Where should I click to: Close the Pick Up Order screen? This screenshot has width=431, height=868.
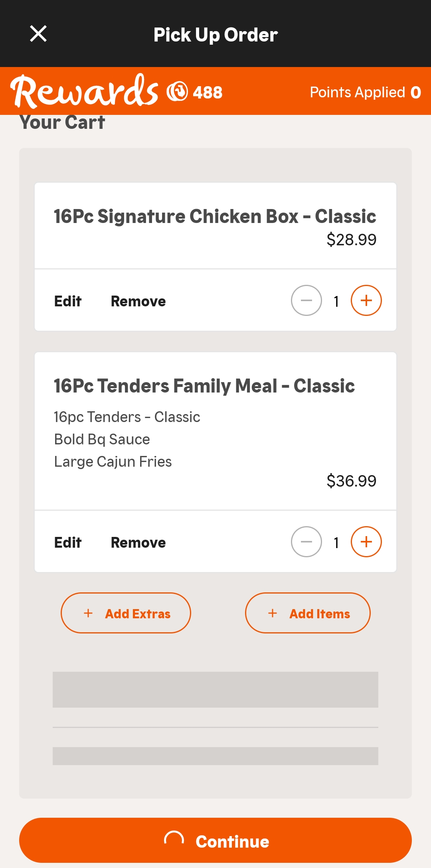pos(38,34)
